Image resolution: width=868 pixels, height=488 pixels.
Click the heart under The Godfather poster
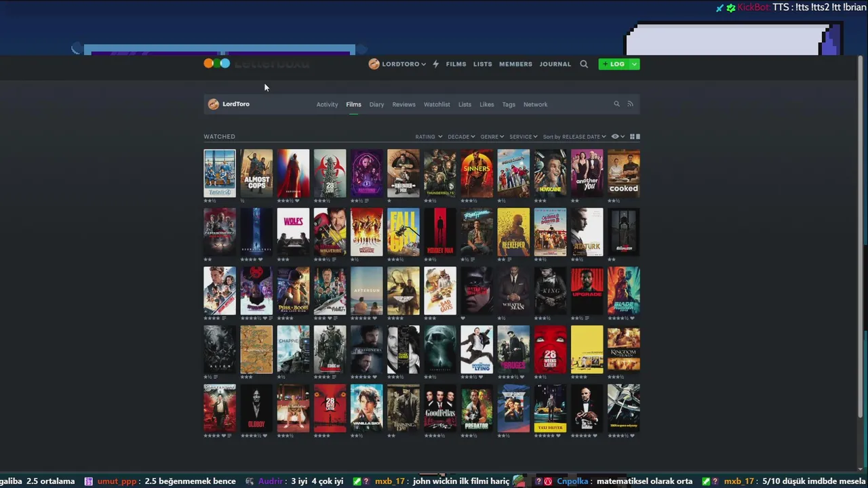pyautogui.click(x=595, y=436)
